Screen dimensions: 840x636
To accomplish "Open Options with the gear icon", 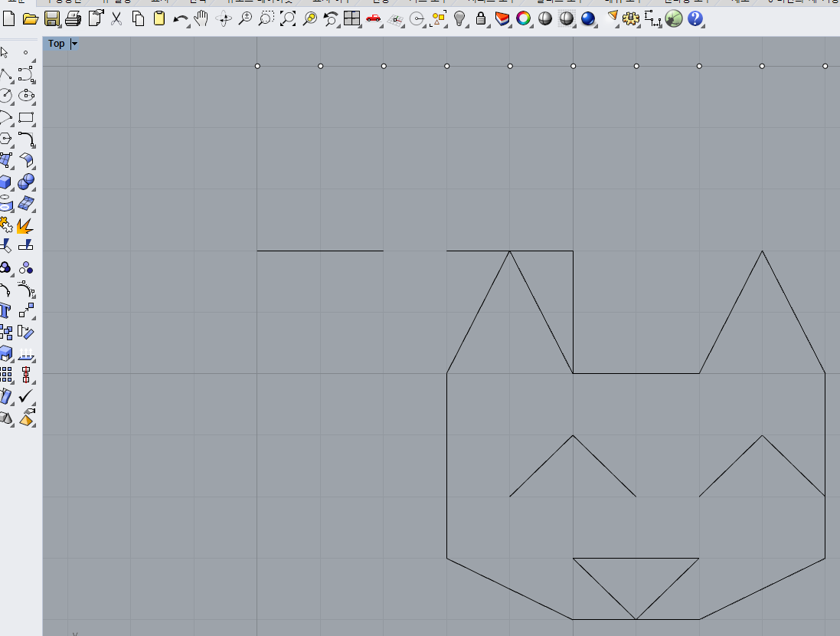I will click(x=630, y=19).
